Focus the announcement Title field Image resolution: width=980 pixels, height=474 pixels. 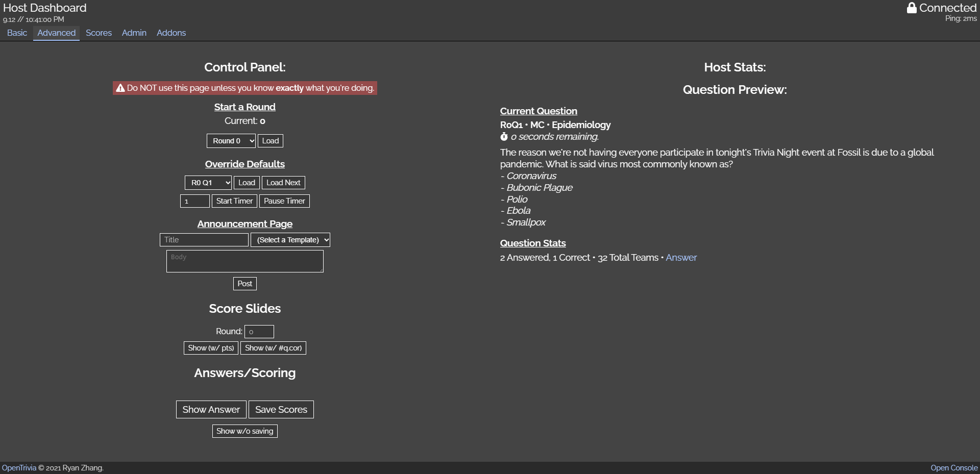204,240
